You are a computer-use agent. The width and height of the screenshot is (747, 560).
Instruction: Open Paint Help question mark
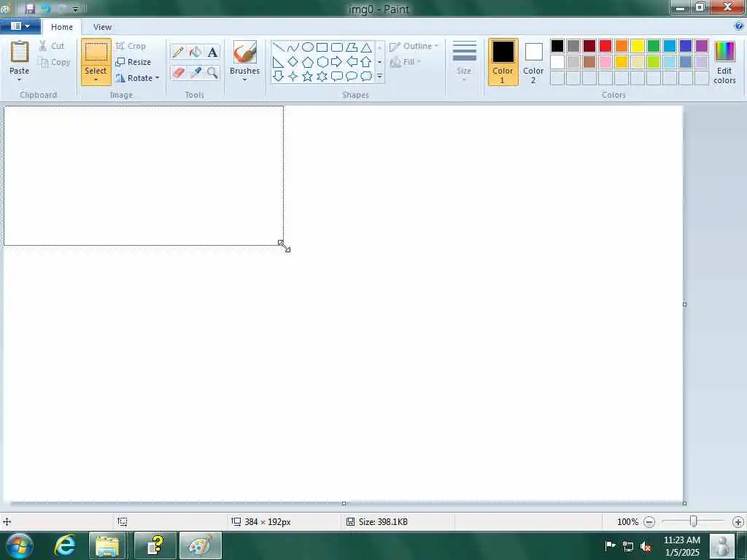739,26
